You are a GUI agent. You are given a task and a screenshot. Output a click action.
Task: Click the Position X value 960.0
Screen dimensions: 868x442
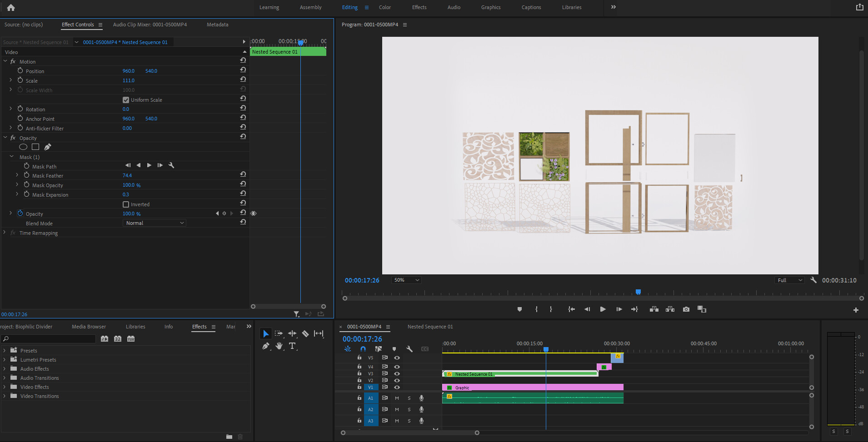(129, 71)
